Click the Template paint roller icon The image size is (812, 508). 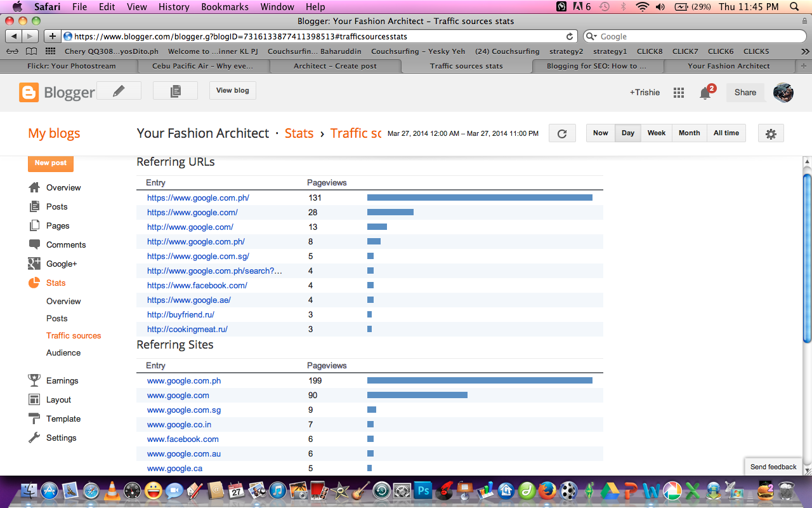coord(34,418)
